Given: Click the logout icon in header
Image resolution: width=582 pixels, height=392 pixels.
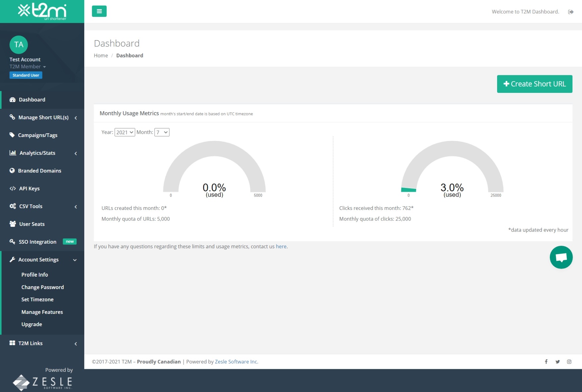Looking at the screenshot, I should point(571,12).
